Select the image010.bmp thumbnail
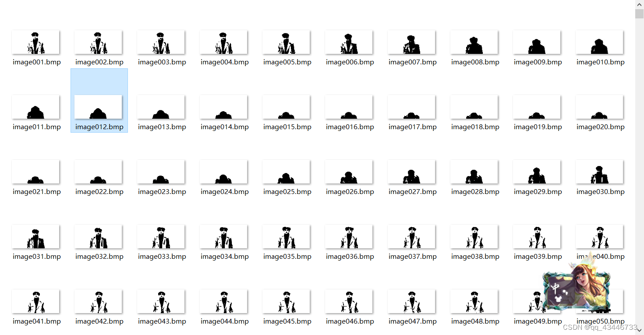This screenshot has width=644, height=335. point(599,42)
